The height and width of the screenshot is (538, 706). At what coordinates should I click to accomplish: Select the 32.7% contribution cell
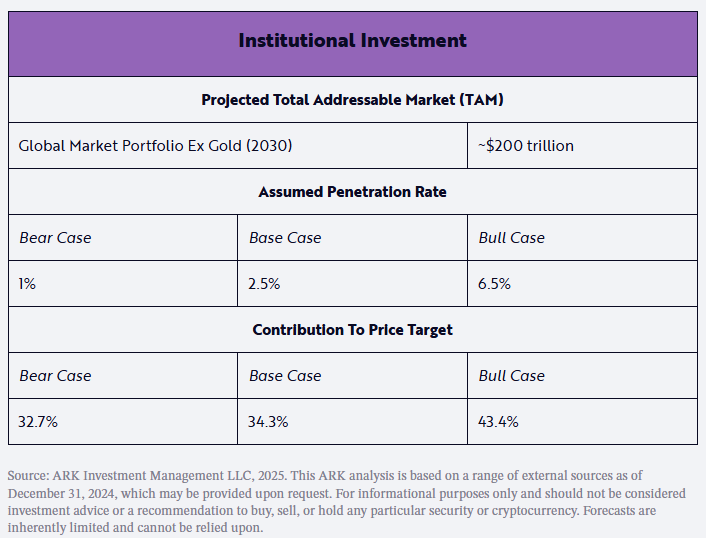pyautogui.click(x=38, y=422)
